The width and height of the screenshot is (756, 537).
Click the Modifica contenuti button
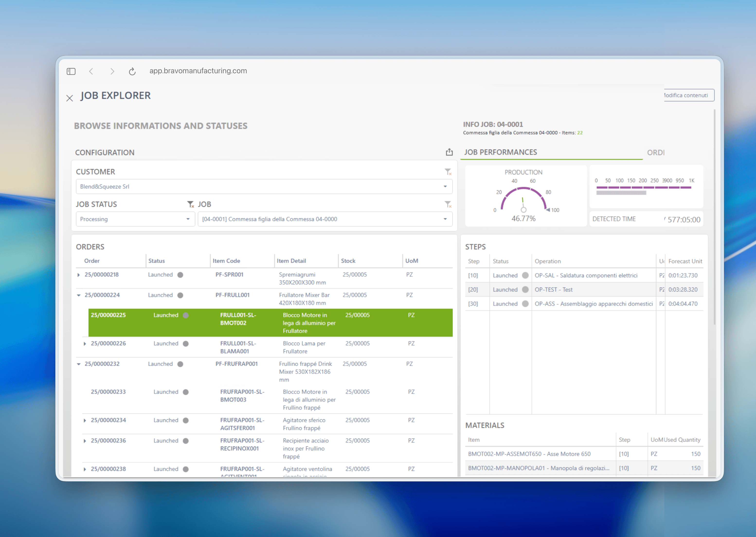(x=689, y=95)
